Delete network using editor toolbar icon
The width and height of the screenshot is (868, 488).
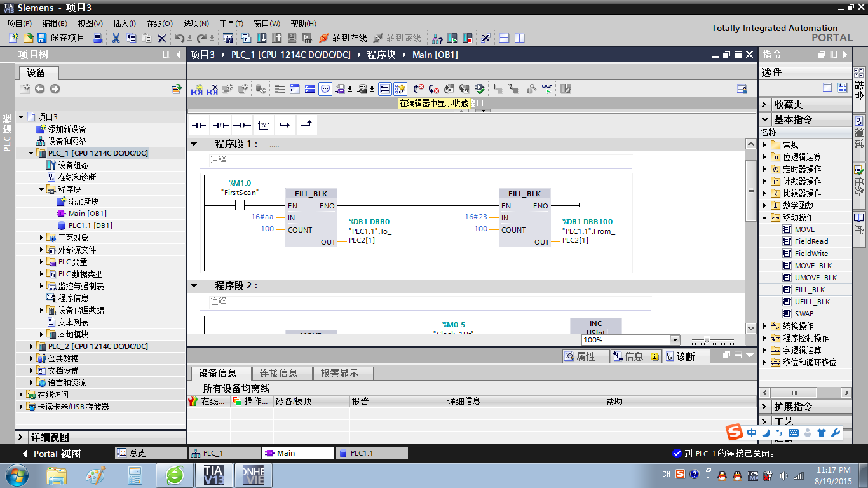212,89
